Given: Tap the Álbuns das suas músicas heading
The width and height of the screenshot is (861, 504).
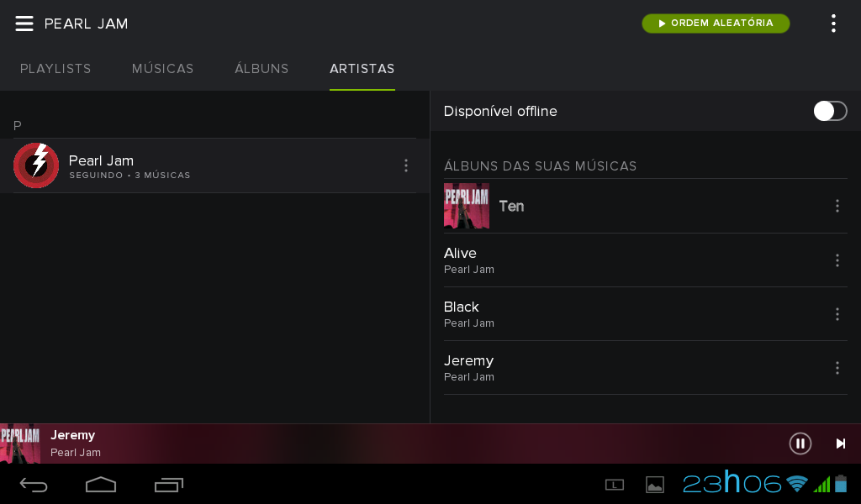Looking at the screenshot, I should [x=540, y=165].
